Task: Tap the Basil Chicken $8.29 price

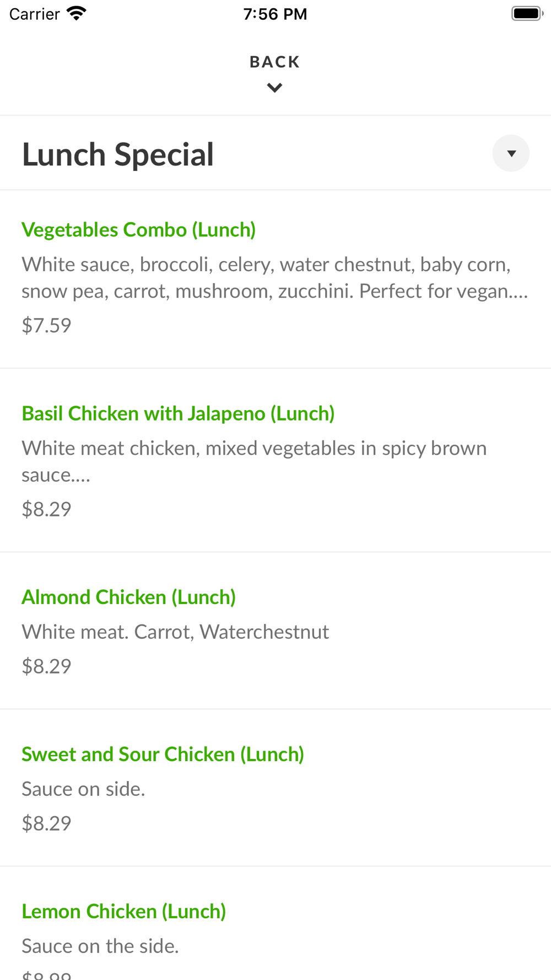Action: pos(47,509)
